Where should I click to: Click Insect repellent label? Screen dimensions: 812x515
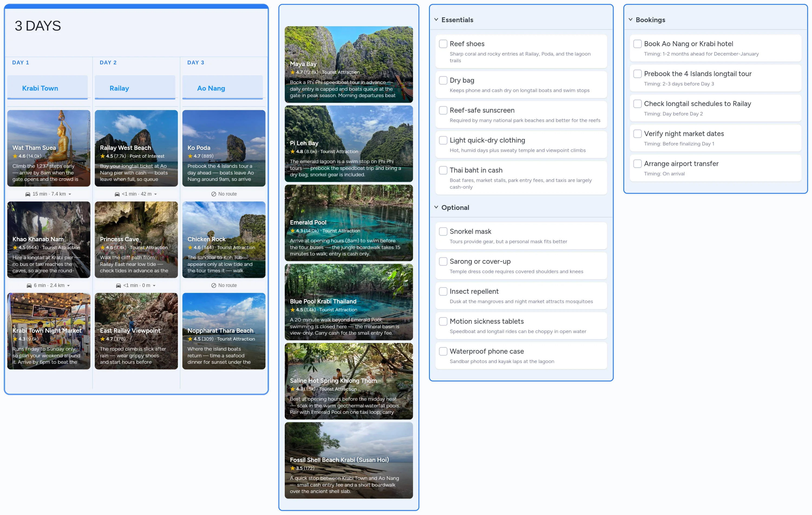tap(474, 292)
